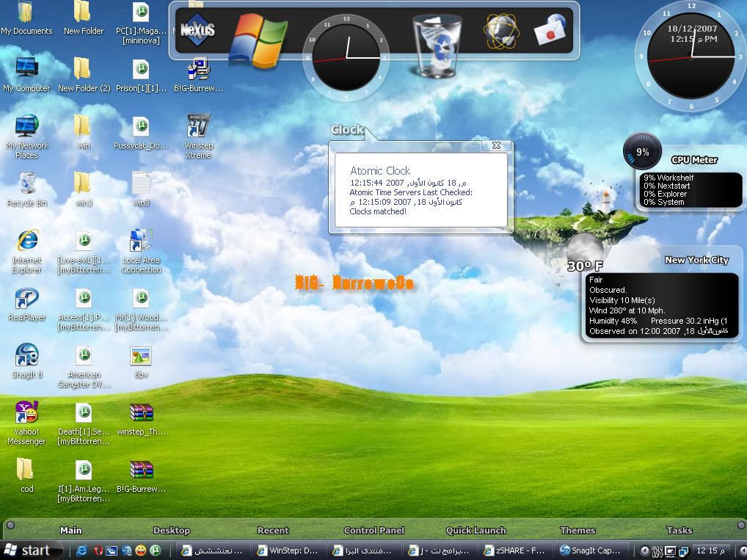Screen dimensions: 747x560
Task: Click Internet Explorer quick launch icon
Action: [82, 550]
